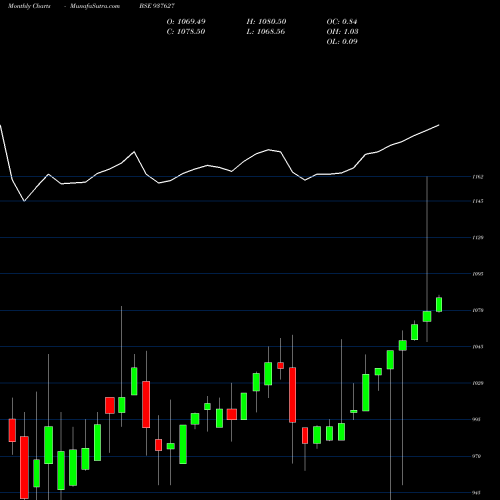Click the end point of the white indicator line
Screen dimensions: 500x500
point(439,125)
